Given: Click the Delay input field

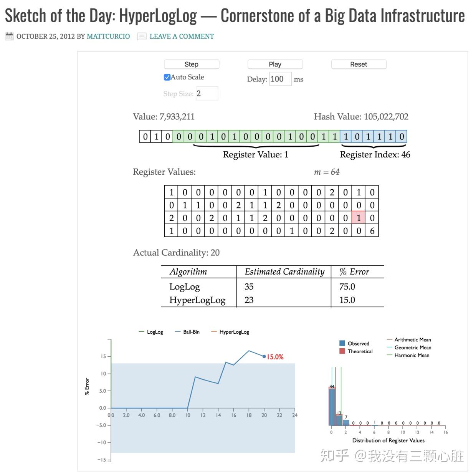Looking at the screenshot, I should [x=280, y=79].
